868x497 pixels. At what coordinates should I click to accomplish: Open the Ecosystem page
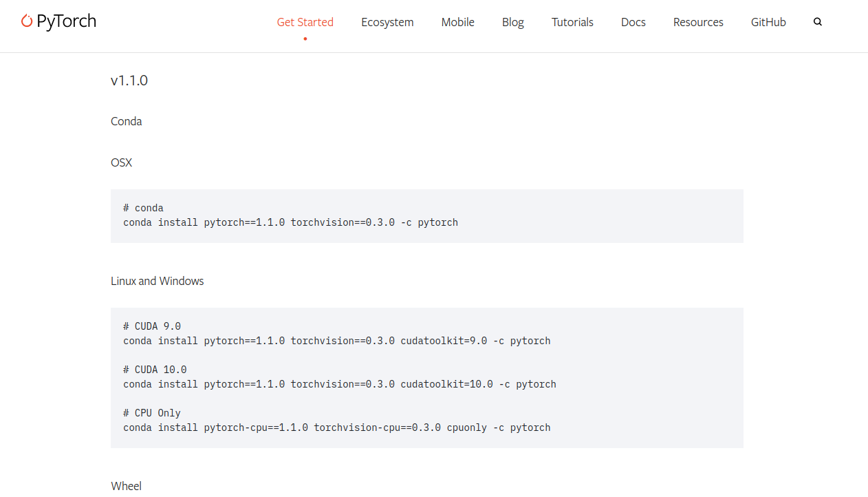point(387,21)
